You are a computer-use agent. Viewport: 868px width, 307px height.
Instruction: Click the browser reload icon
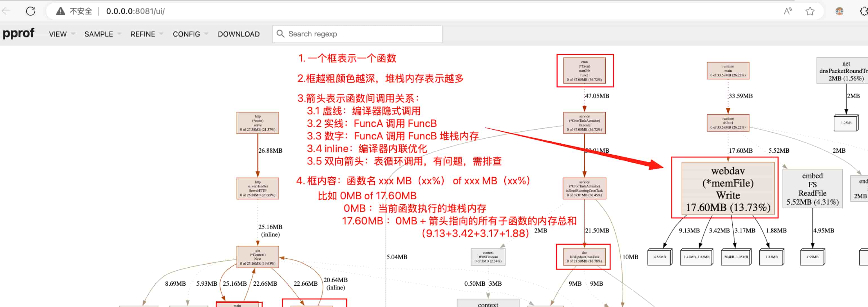[x=31, y=11]
